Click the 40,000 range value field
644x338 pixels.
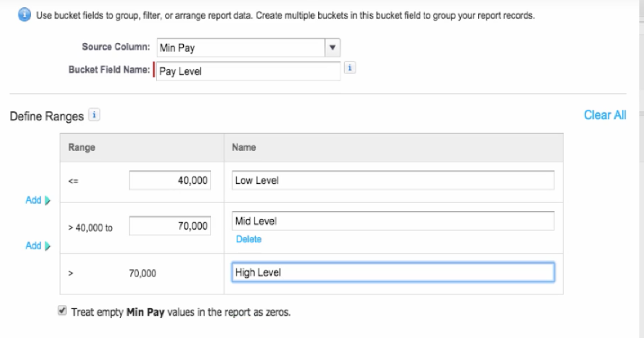pos(170,181)
